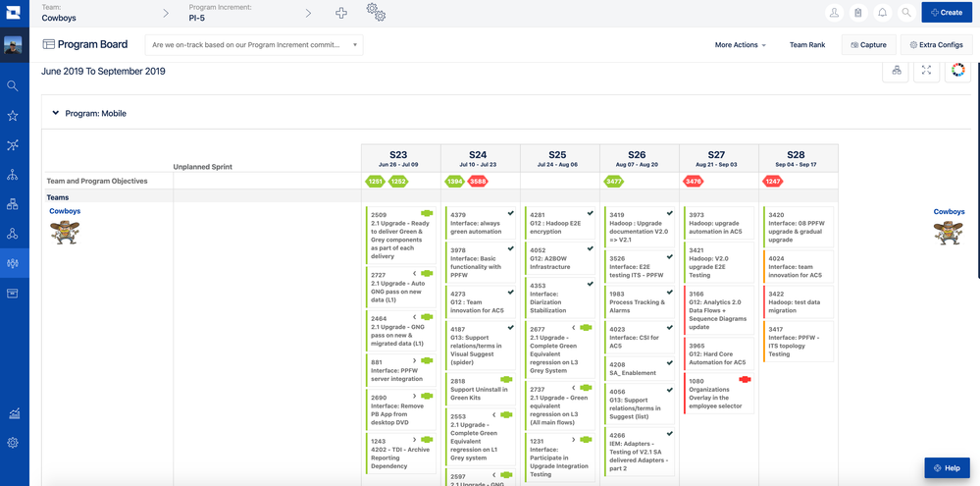Click the plus icon in the top bar

341,13
